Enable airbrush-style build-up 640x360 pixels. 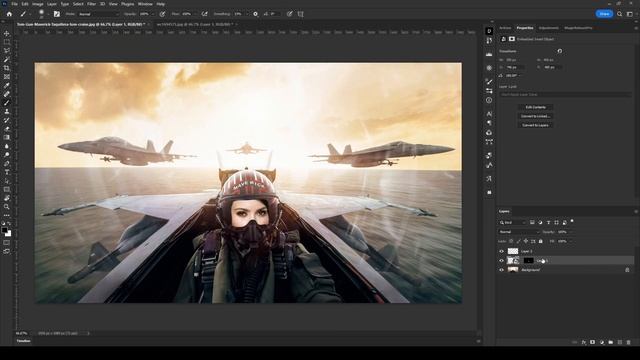204,14
